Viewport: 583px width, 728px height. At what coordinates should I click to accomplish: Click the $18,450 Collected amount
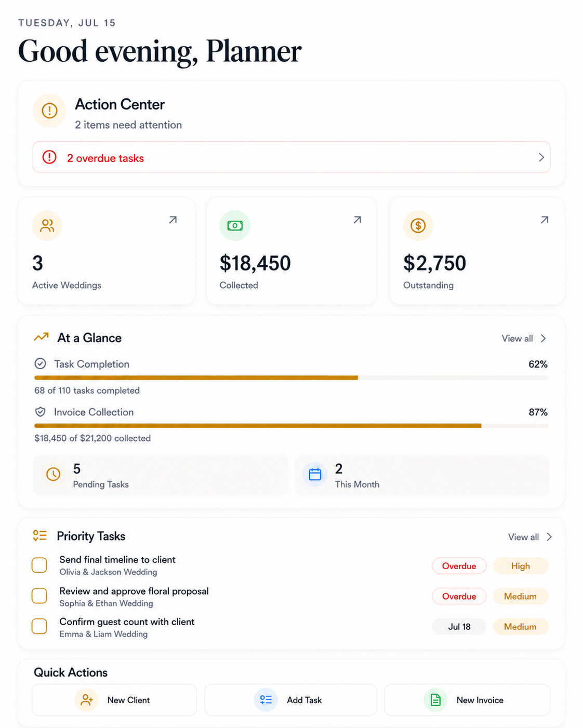coord(255,263)
